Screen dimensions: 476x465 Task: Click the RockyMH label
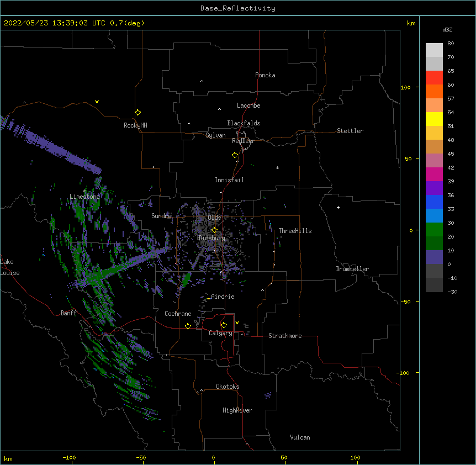135,125
